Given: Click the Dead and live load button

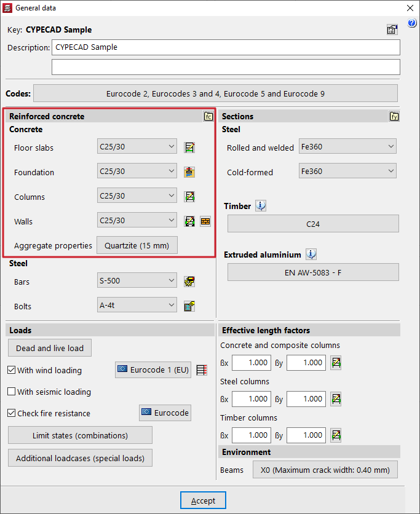Looking at the screenshot, I should coord(50,348).
